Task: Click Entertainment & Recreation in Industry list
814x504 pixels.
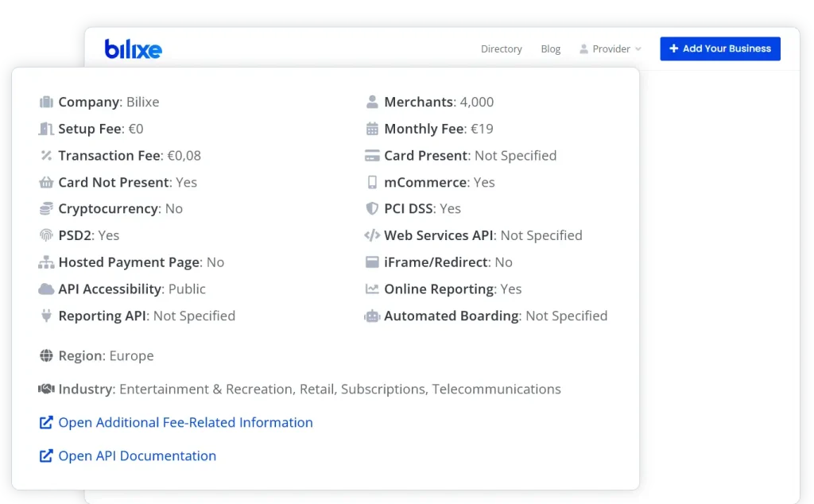Action: point(206,389)
